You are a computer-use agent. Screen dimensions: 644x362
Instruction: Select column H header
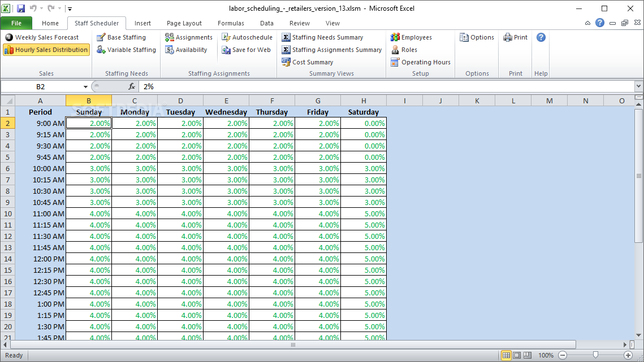364,101
